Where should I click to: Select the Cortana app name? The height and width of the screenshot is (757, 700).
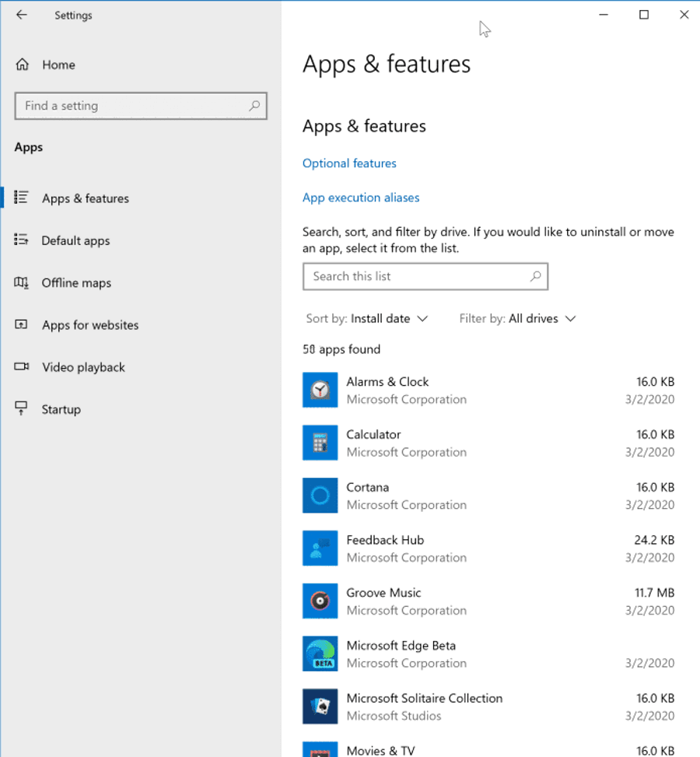pyautogui.click(x=367, y=487)
